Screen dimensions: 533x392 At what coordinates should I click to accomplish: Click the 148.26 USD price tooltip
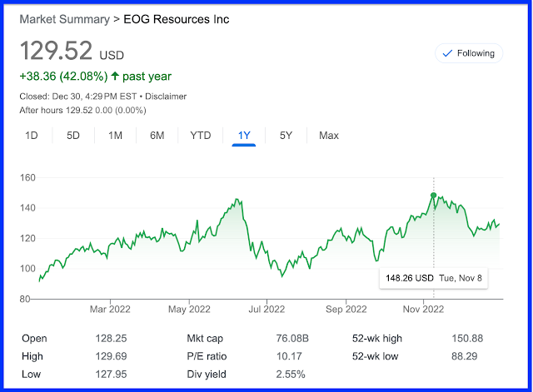click(434, 278)
